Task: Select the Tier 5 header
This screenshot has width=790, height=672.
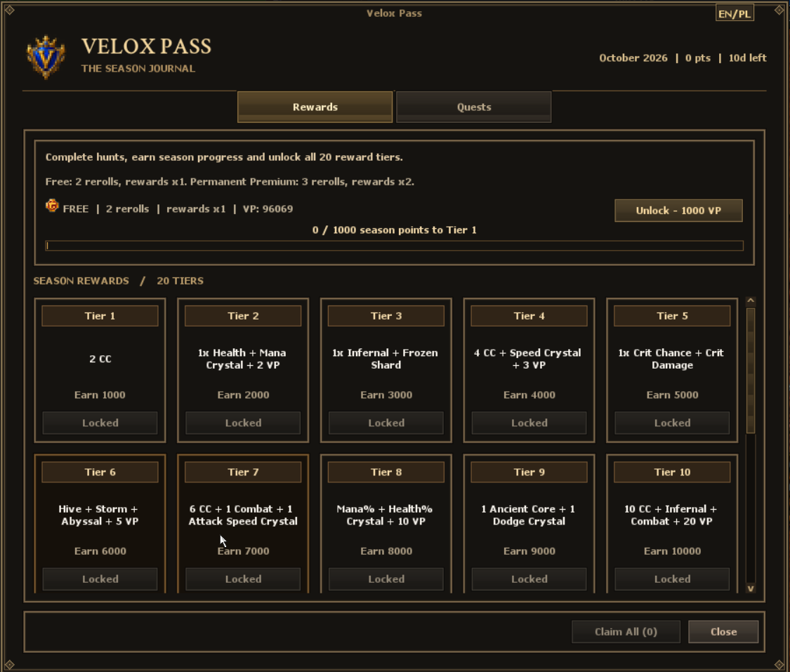Action: [x=672, y=316]
